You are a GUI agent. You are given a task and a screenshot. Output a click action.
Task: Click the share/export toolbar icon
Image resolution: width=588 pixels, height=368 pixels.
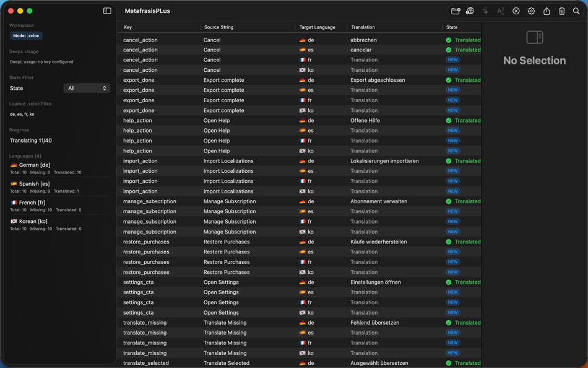coord(547,11)
